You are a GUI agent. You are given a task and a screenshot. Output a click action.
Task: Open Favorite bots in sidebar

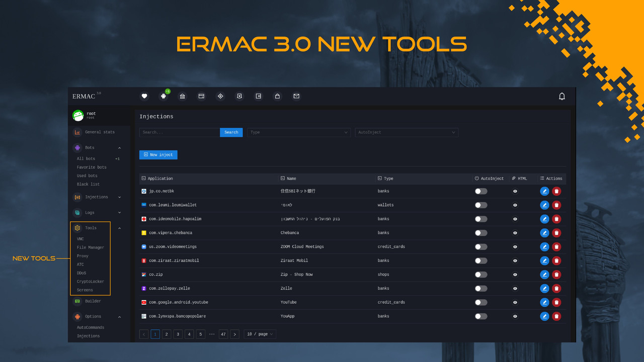(x=92, y=167)
